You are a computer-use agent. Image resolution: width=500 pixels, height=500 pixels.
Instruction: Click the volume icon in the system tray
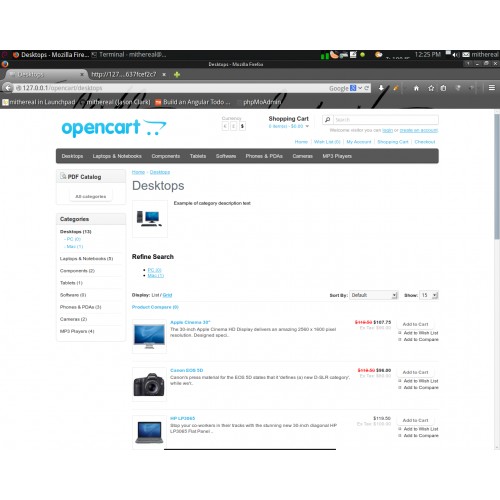[x=456, y=55]
